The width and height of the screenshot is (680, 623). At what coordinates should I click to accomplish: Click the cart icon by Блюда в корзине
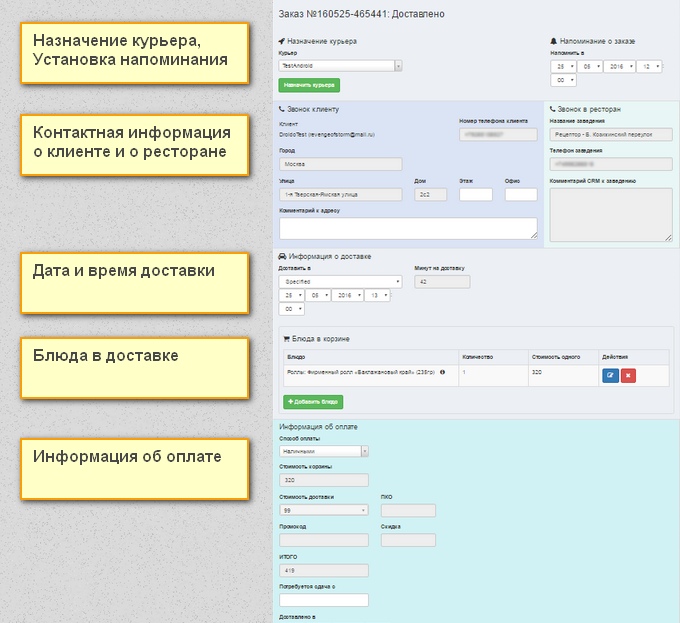click(x=287, y=339)
